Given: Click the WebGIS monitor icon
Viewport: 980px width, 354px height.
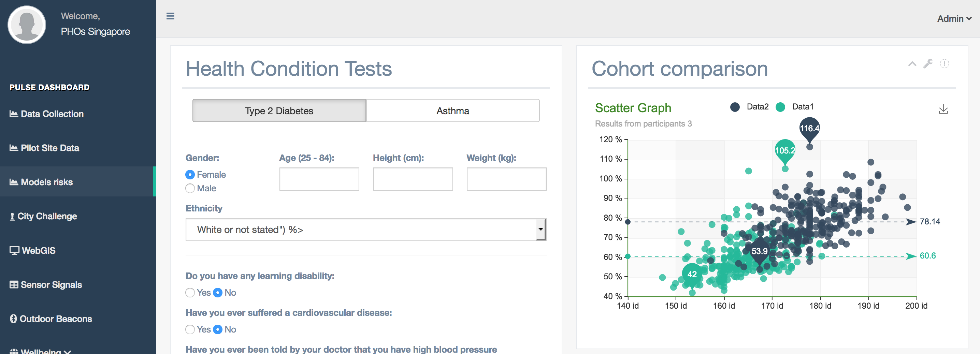Looking at the screenshot, I should (x=14, y=250).
